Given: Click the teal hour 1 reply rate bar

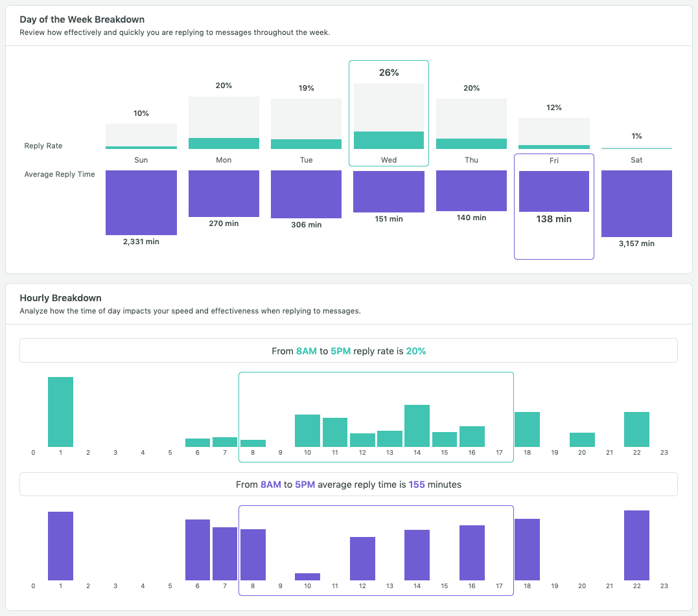Looking at the screenshot, I should point(60,412).
